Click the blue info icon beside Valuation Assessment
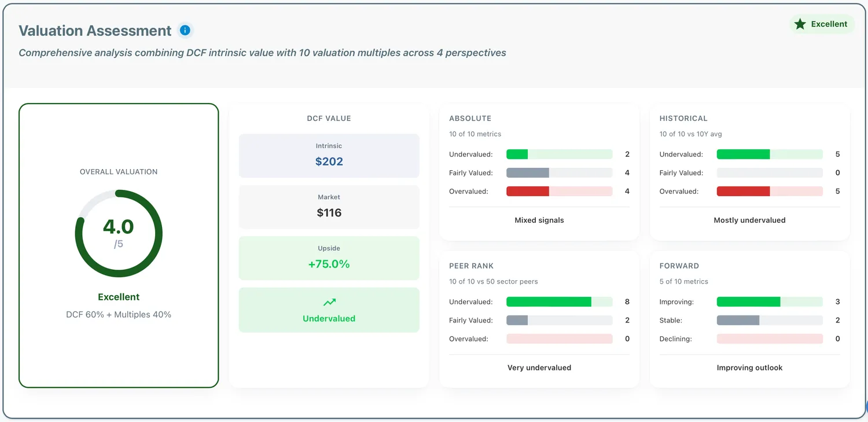This screenshot has width=868, height=422. pos(185,30)
